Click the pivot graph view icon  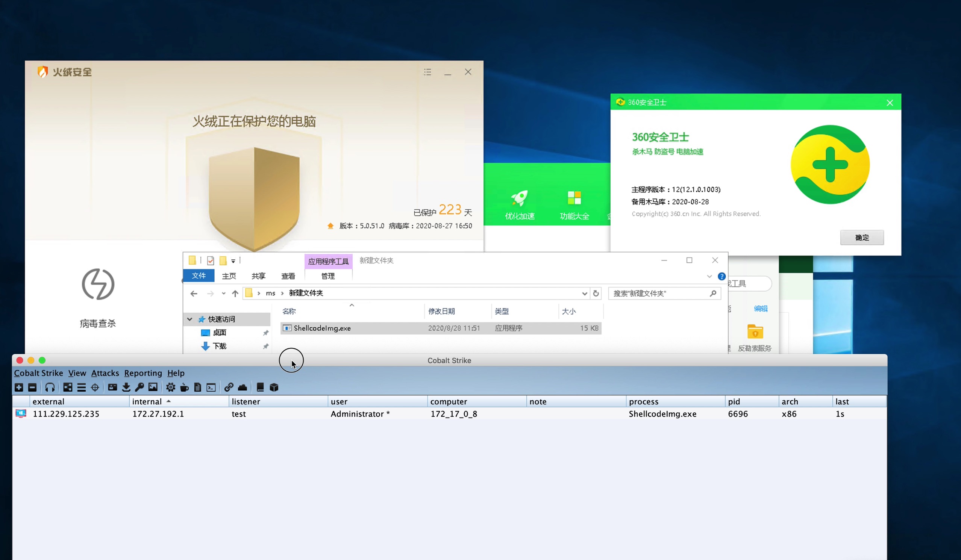click(68, 387)
